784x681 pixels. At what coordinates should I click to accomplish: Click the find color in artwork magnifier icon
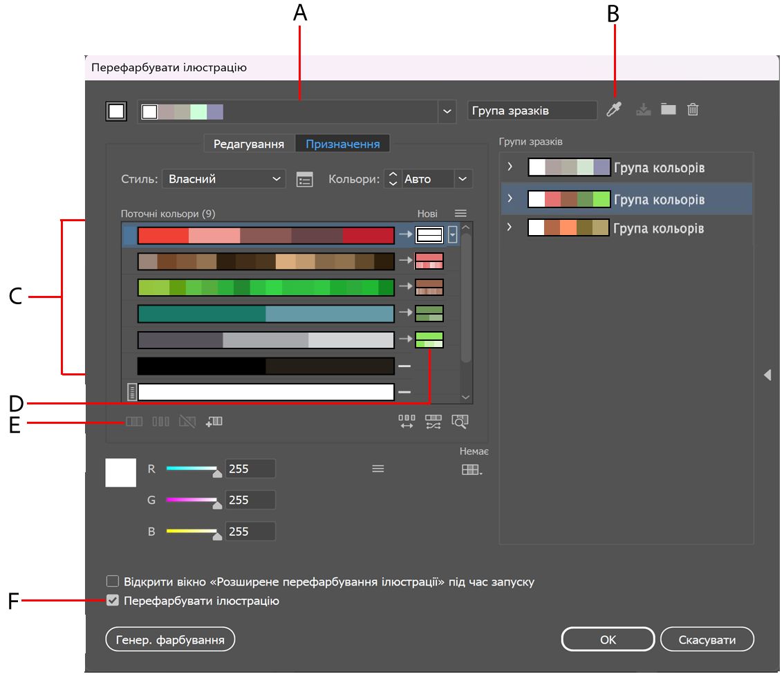(460, 422)
